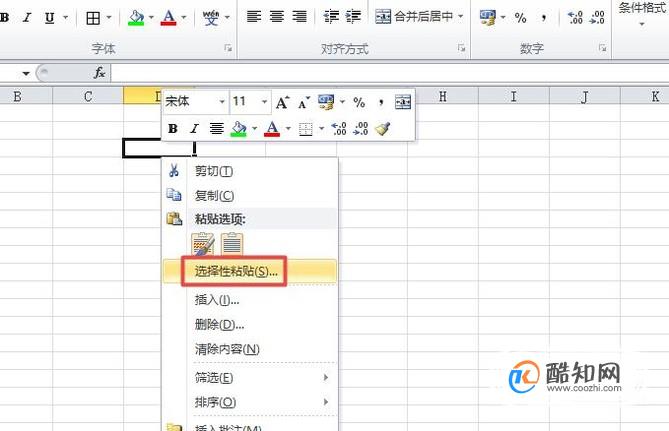Viewport: 669px width, 431px height.
Task: Open the 合并后居中 dropdown arrow
Action: 460,17
